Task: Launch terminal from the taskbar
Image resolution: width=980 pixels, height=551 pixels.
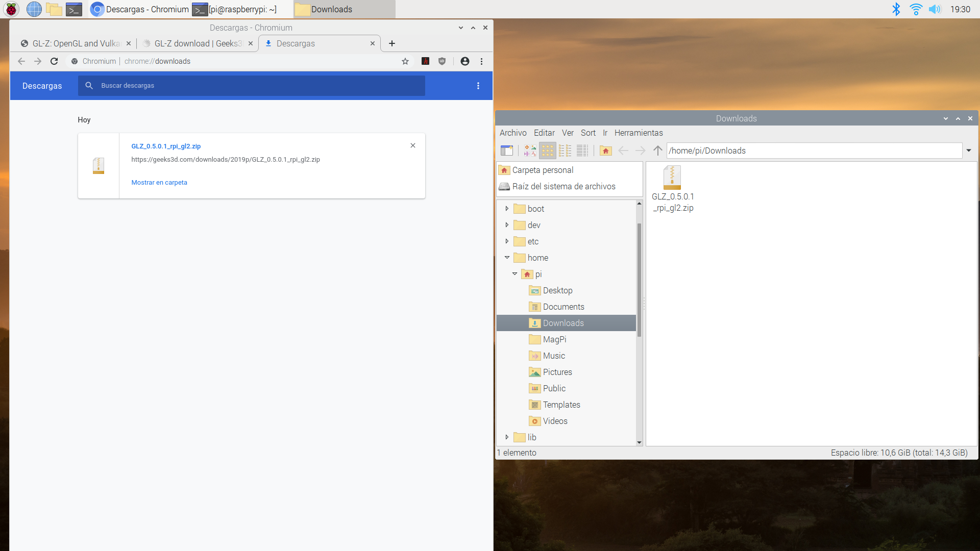Action: pos(74,9)
